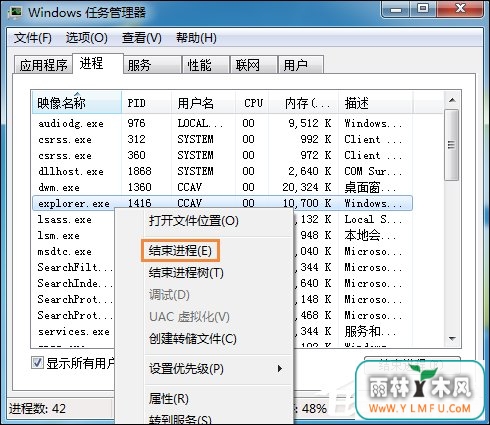490x425 pixels.
Task: Select csrss.exe with PID 312
Action: point(222,139)
